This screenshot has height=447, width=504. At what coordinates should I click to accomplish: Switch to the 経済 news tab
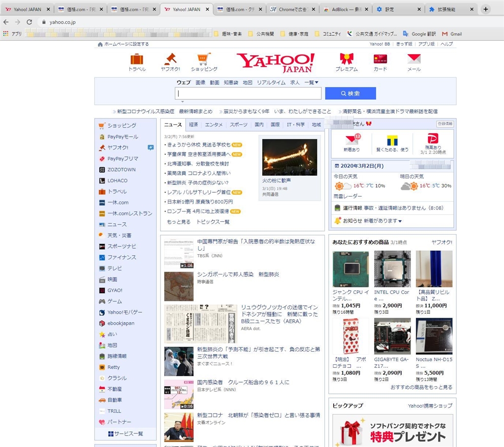point(193,124)
